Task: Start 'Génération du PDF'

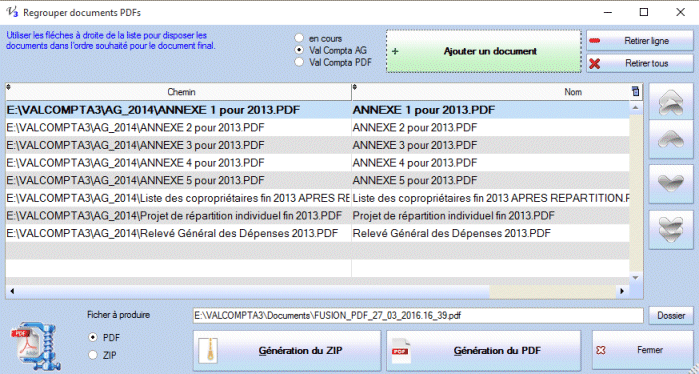Action: coord(484,351)
